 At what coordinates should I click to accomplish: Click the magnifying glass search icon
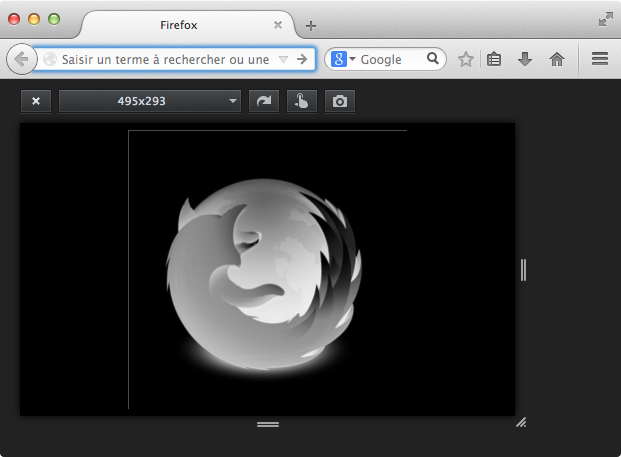pyautogui.click(x=433, y=59)
